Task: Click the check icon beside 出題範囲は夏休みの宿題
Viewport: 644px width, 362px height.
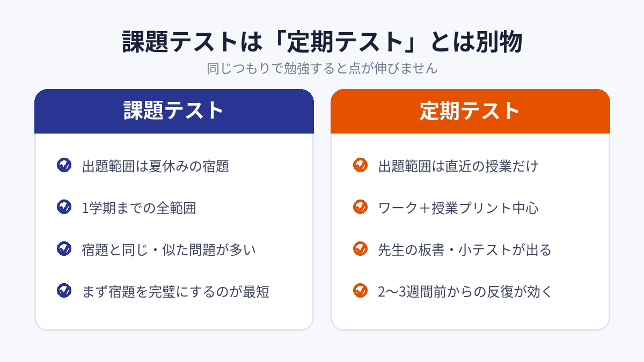Action: 64,165
